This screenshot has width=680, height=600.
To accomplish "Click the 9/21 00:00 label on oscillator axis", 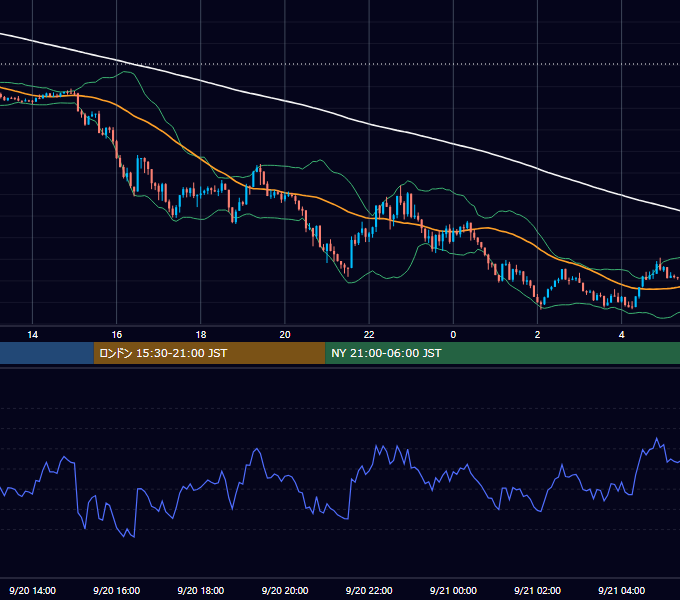I will (x=453, y=590).
